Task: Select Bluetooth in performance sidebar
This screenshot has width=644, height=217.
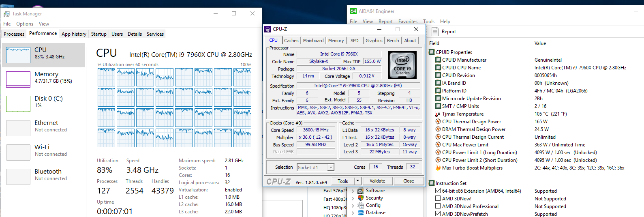Action: pos(43,176)
